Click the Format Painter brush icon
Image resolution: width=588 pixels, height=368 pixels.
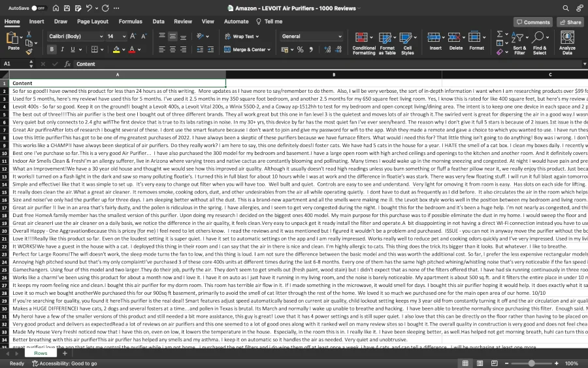click(x=29, y=52)
